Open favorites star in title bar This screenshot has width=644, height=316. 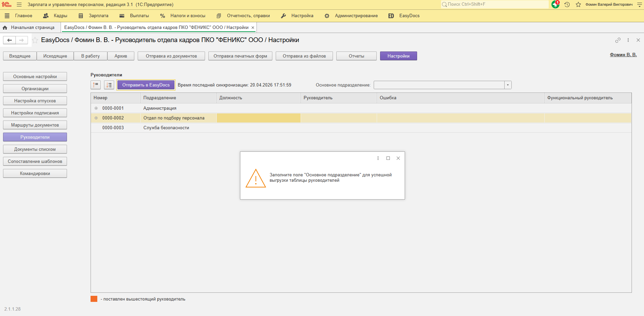tap(578, 4)
